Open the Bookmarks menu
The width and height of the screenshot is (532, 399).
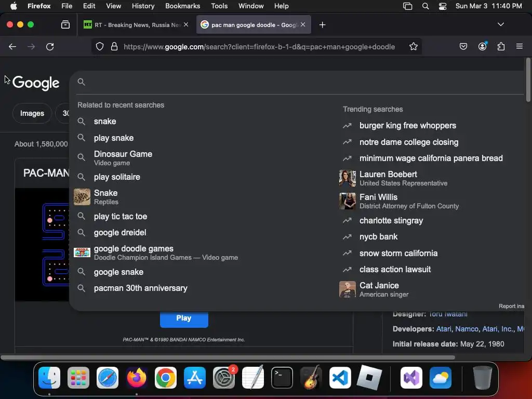[x=182, y=6]
